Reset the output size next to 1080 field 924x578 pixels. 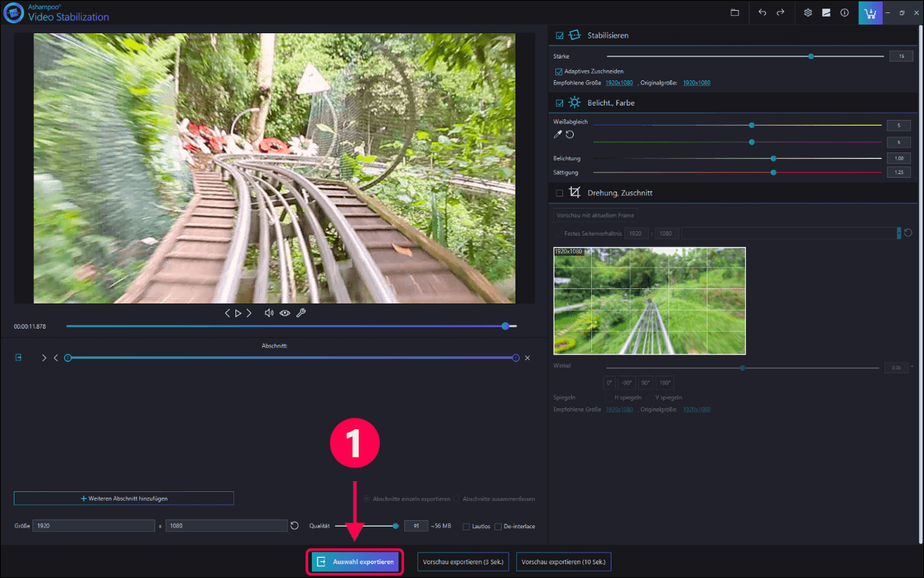295,526
